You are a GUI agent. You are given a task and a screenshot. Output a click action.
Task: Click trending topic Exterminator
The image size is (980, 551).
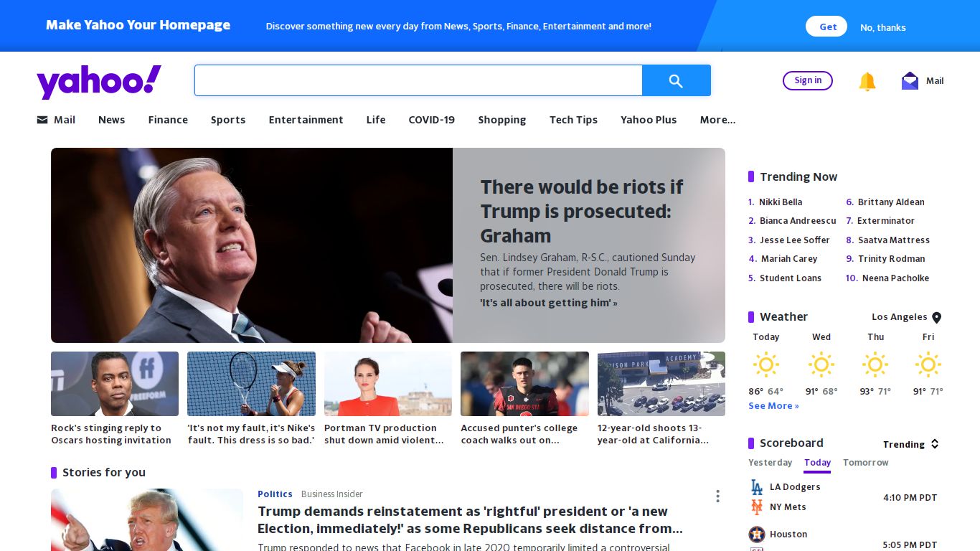coord(886,221)
